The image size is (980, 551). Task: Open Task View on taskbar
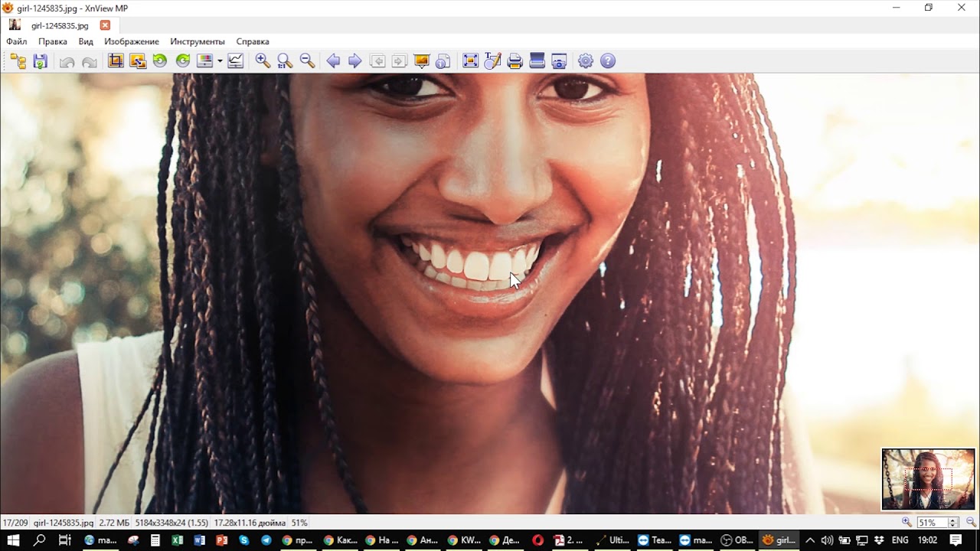click(65, 540)
